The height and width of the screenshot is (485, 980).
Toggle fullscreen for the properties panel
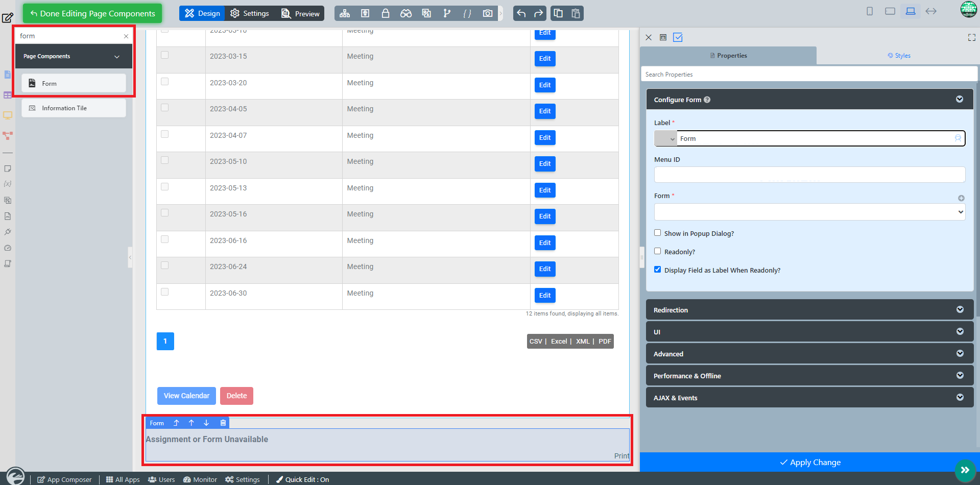(971, 37)
